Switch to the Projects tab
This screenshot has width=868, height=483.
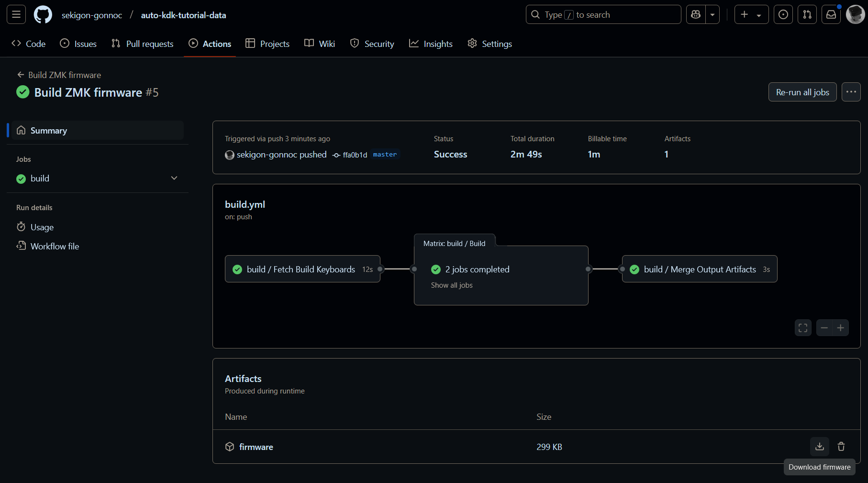(267, 44)
